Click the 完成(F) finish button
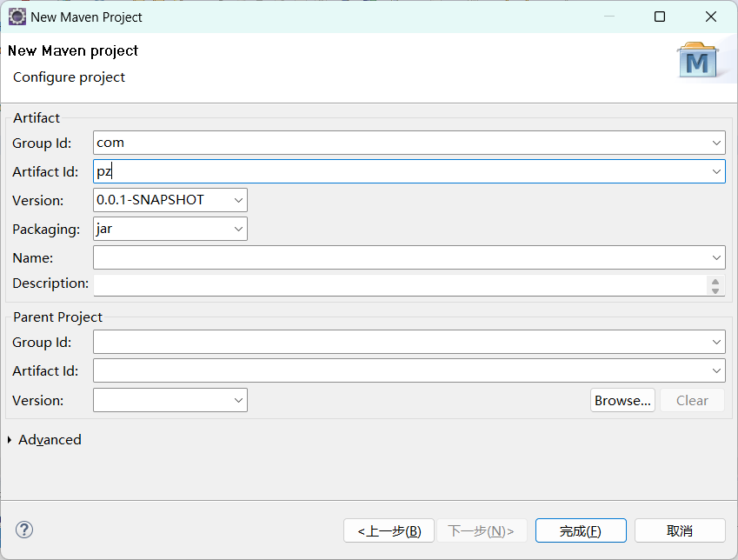This screenshot has height=560, width=738. point(581,530)
